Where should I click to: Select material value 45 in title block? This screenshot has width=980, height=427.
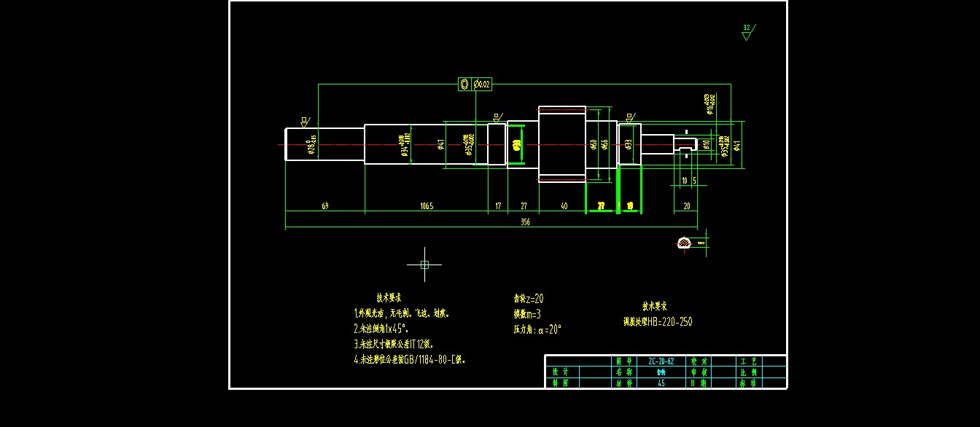(x=661, y=382)
